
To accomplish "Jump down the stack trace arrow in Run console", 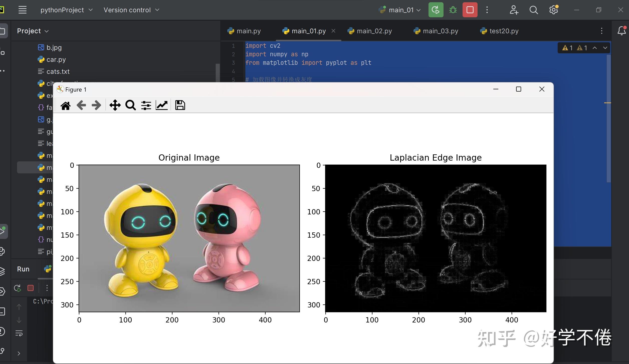I will pyautogui.click(x=19, y=320).
